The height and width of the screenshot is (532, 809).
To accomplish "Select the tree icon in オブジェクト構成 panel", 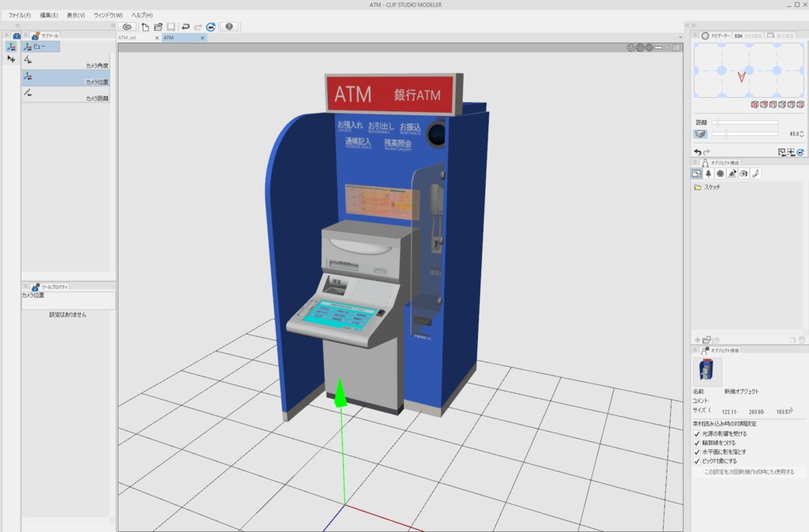I will (x=708, y=174).
